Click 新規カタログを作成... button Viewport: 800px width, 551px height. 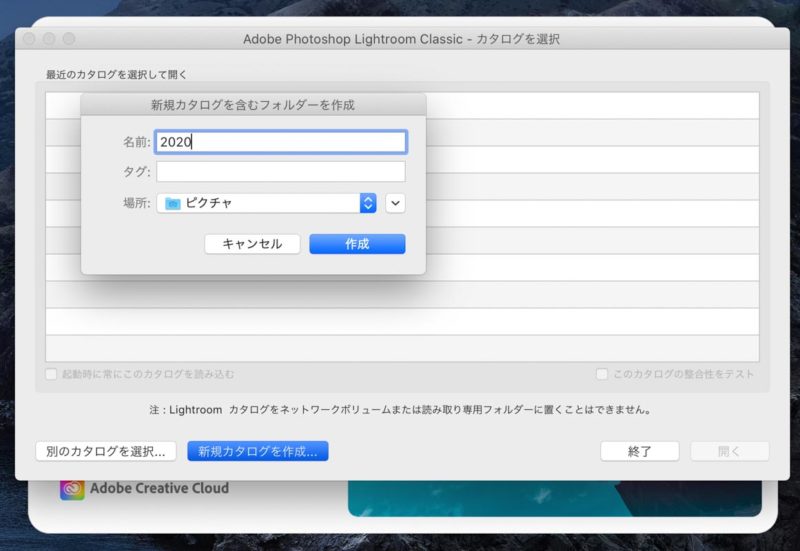coord(258,452)
